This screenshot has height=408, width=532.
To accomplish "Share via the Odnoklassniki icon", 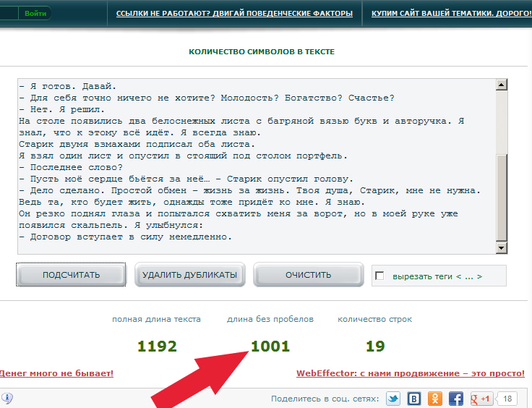I will [x=435, y=399].
